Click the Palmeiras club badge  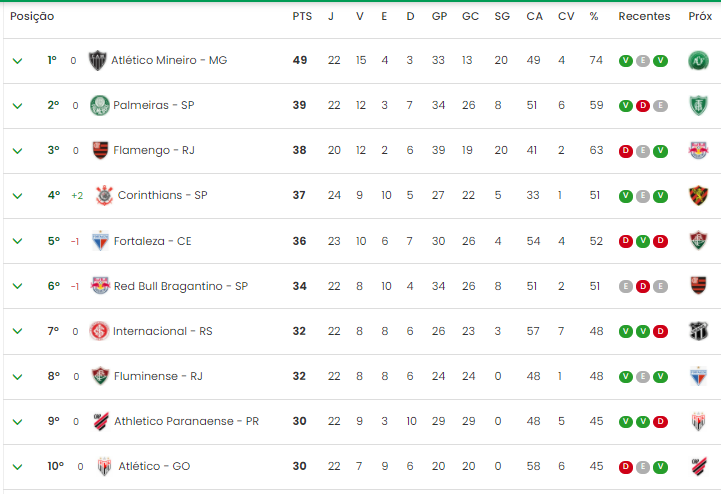[x=100, y=105]
